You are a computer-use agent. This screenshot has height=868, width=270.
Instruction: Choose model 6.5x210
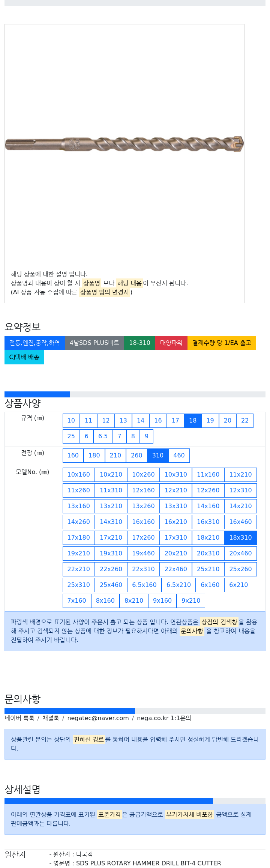178,585
